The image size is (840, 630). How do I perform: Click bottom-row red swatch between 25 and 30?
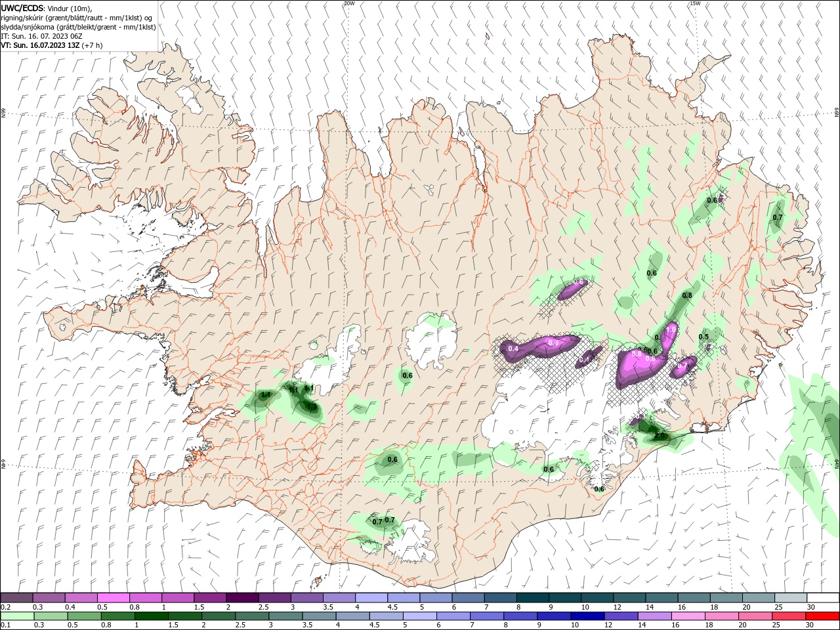pos(788,616)
